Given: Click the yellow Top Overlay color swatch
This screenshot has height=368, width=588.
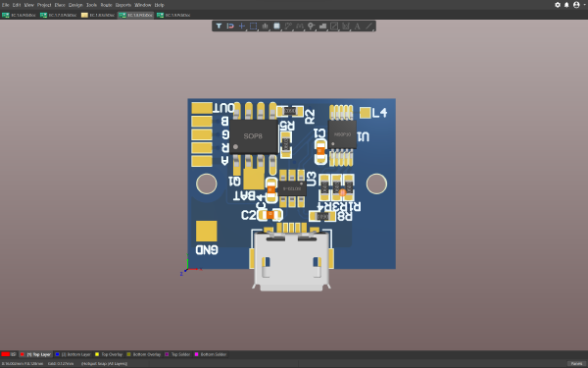Looking at the screenshot, I should [97, 354].
